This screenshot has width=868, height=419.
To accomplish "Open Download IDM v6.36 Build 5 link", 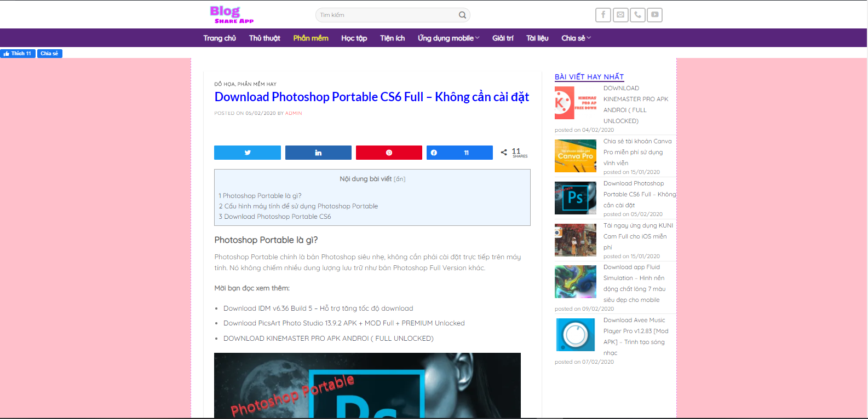I will pyautogui.click(x=318, y=309).
